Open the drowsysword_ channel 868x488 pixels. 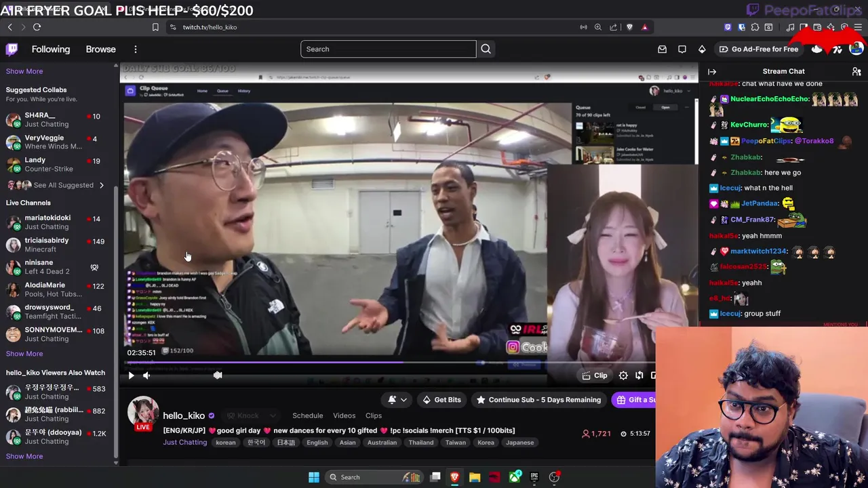tap(57, 312)
